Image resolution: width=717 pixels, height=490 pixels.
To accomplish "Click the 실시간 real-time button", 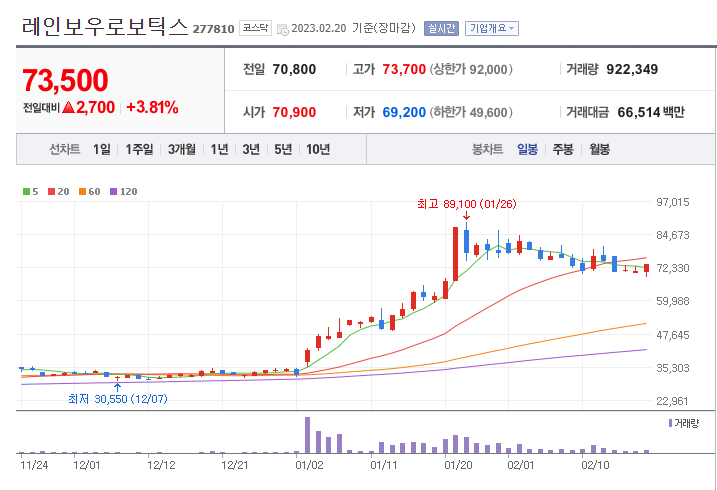I will click(441, 28).
